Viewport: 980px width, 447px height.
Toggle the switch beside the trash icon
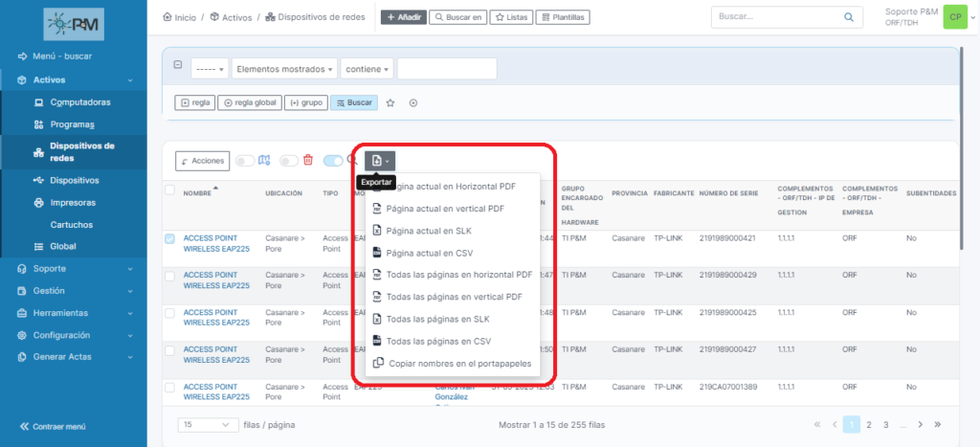[288, 161]
